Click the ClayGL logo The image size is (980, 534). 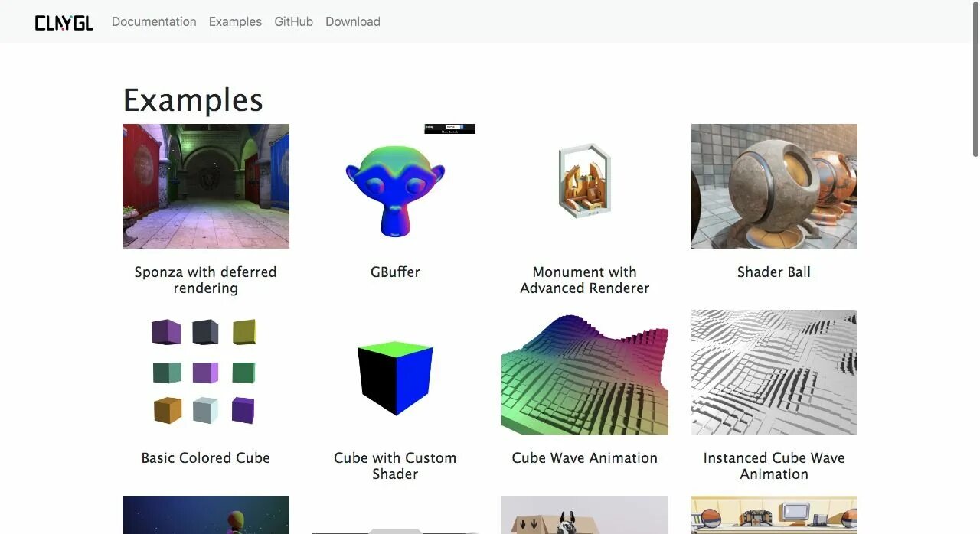64,22
